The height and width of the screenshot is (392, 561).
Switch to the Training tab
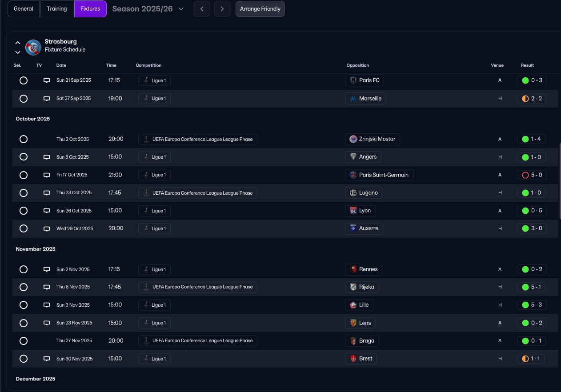coord(57,9)
